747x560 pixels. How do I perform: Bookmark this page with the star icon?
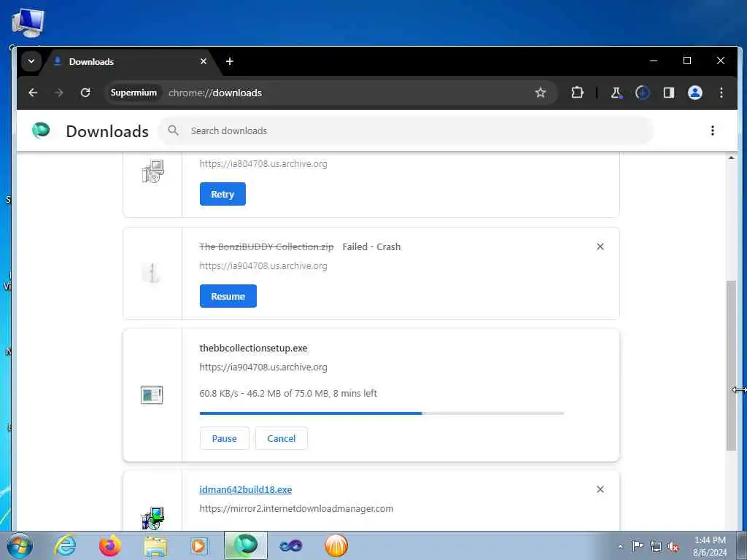[541, 93]
